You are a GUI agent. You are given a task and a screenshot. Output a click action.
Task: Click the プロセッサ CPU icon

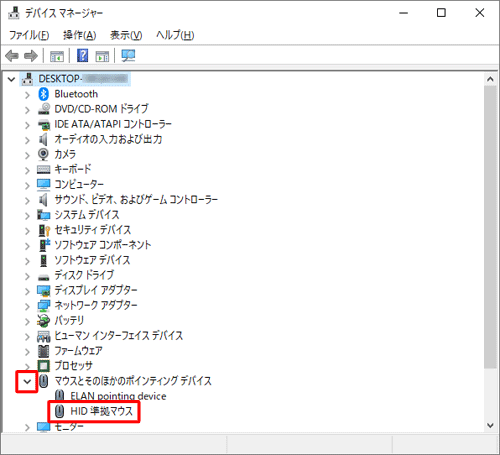44,366
